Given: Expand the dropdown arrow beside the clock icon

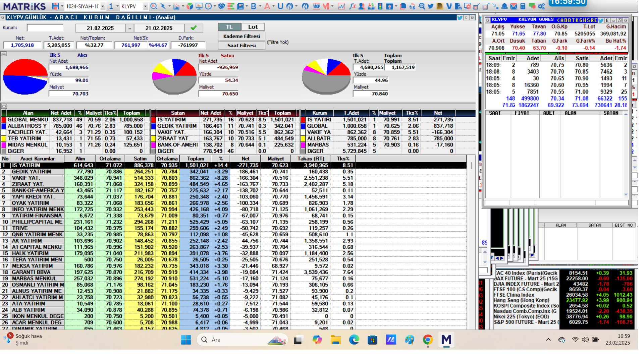Looking at the screenshot, I should (215, 6).
